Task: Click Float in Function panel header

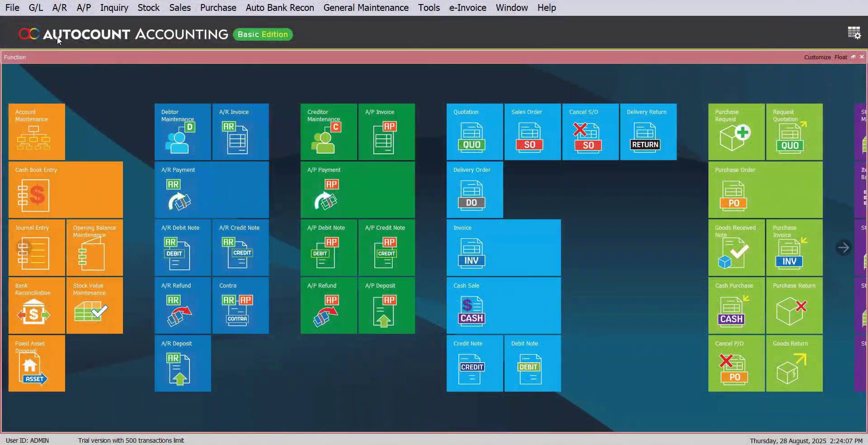Action: [841, 57]
